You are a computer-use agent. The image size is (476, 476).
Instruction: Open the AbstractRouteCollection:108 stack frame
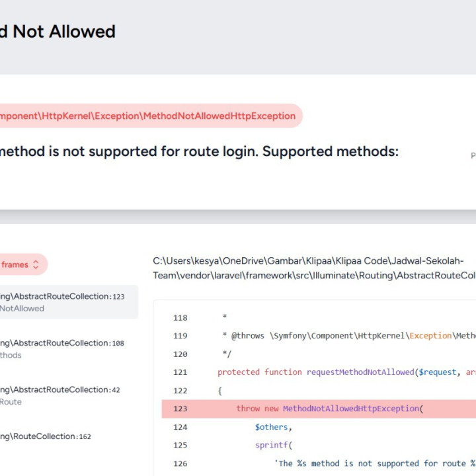[63, 348]
